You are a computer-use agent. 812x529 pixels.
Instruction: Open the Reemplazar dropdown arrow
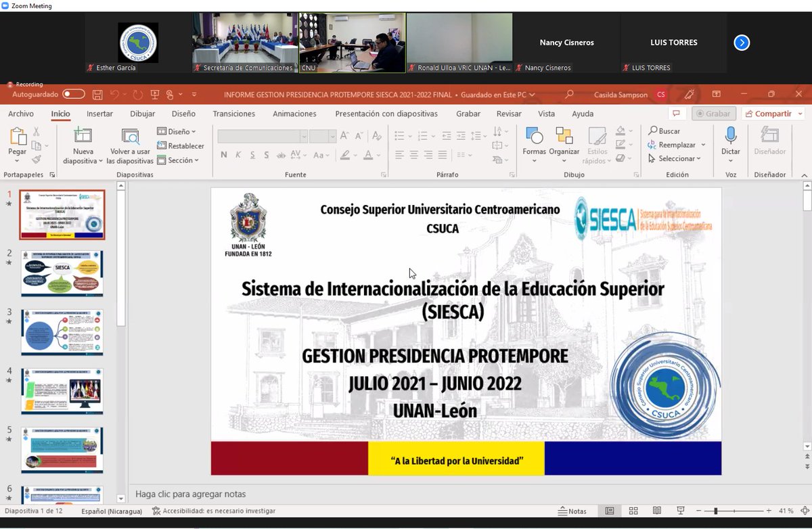(703, 145)
